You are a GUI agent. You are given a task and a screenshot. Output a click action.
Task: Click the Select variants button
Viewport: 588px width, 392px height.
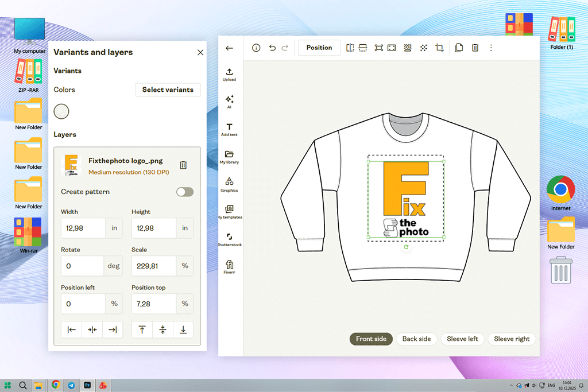[x=168, y=90]
